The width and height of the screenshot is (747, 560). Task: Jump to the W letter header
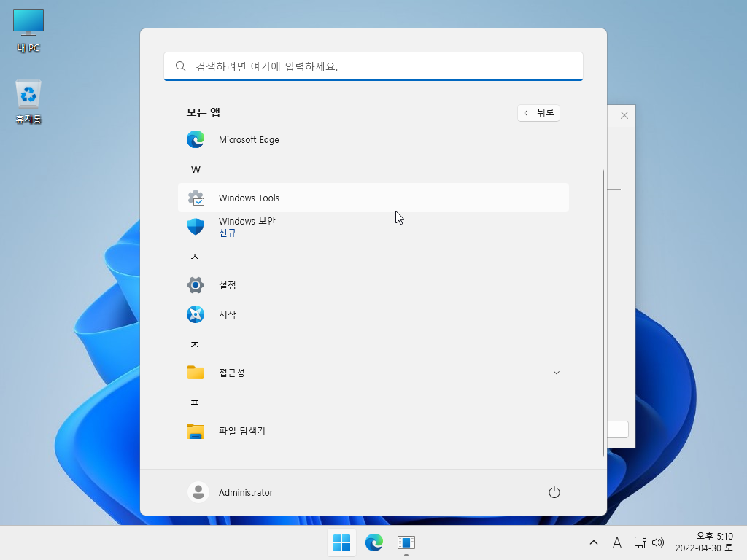(196, 169)
